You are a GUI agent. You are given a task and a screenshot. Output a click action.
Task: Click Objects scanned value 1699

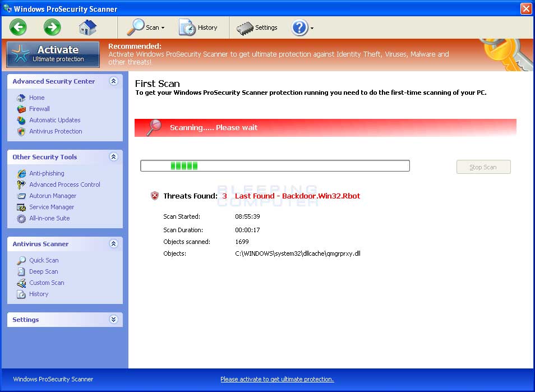[x=242, y=242]
